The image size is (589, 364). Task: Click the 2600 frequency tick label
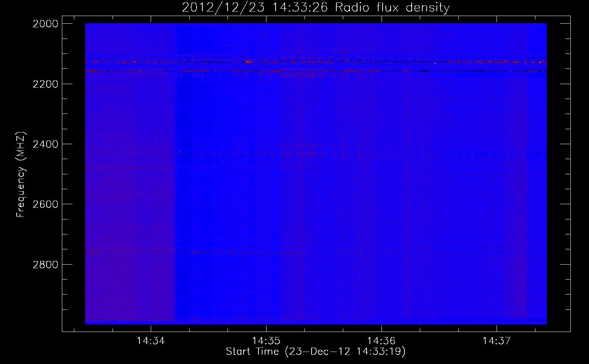point(46,204)
